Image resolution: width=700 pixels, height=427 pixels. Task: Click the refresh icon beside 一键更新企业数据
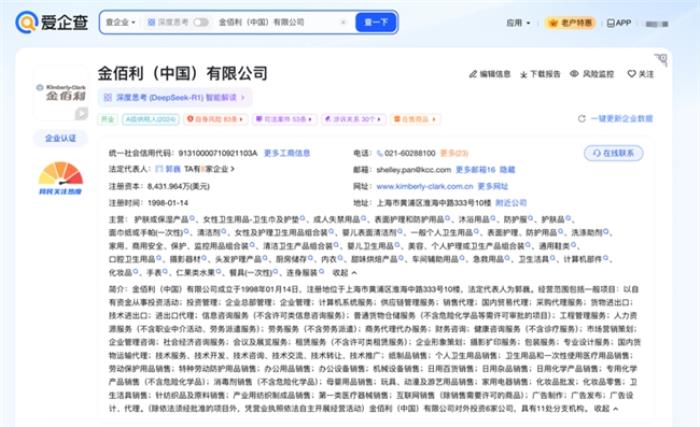[x=582, y=119]
